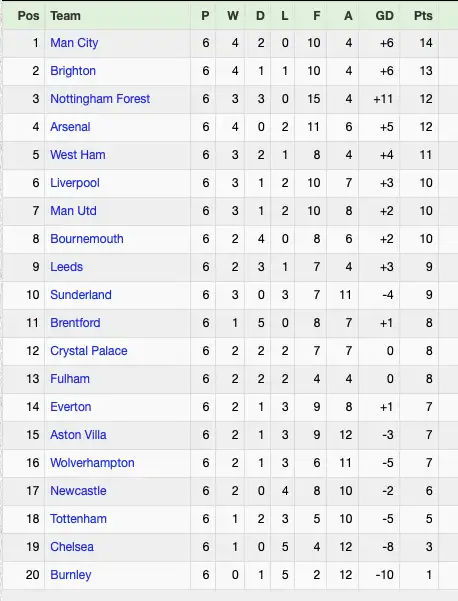This screenshot has height=601, width=458.
Task: Open the Brighton team link
Action: click(x=73, y=71)
